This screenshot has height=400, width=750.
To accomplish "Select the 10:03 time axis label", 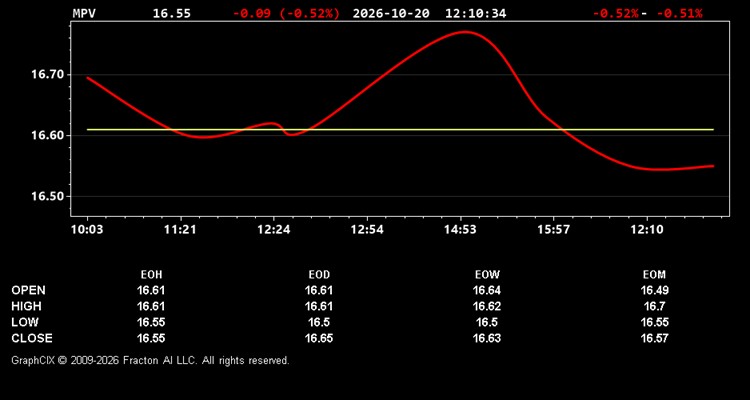I will (x=87, y=230).
